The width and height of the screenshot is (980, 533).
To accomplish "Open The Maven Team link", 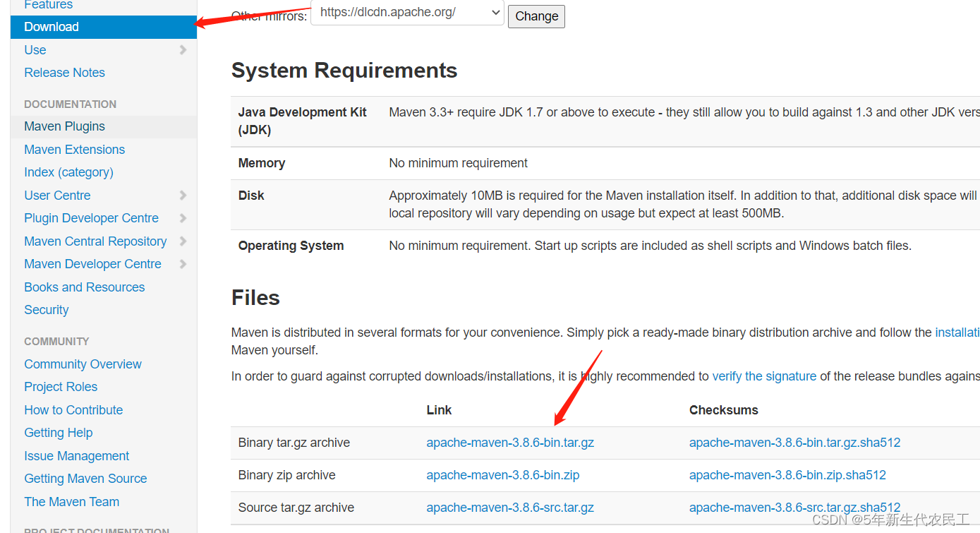I will (71, 502).
